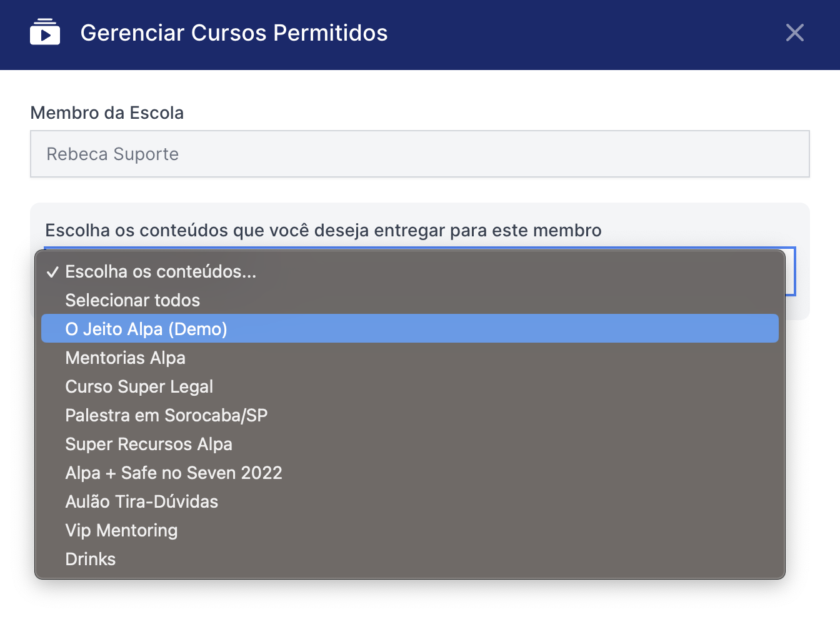840x634 pixels.
Task: Select the 'O Jeito Alpa (Demo)' option
Action: 146,329
